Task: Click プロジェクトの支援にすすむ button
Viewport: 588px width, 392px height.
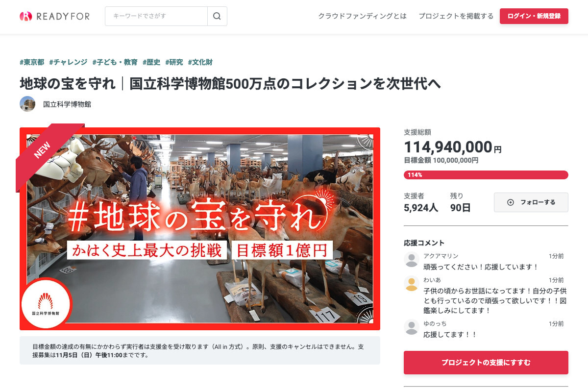Action: coord(486,363)
